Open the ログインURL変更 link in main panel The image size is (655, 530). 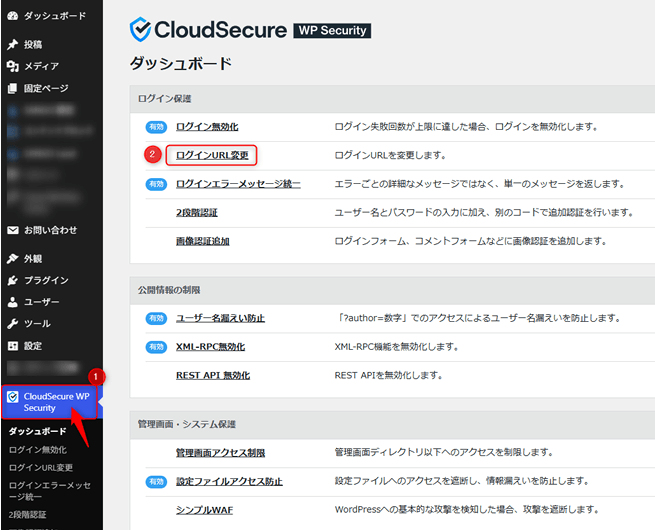(212, 155)
